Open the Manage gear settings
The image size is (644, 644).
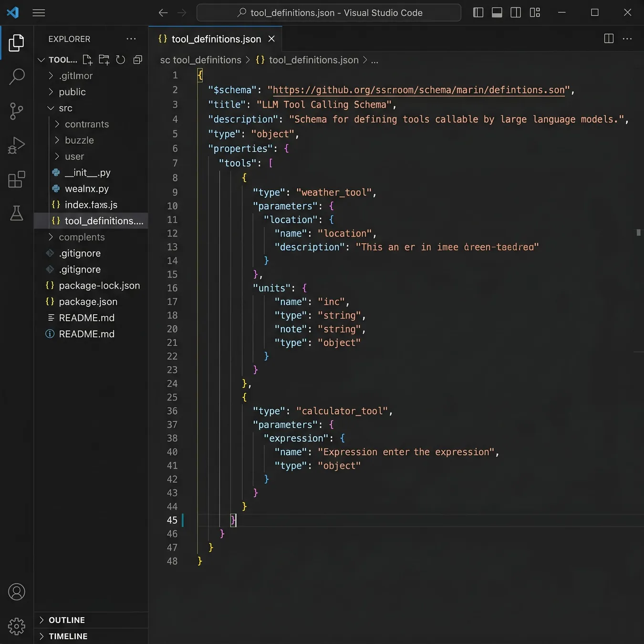(17, 626)
